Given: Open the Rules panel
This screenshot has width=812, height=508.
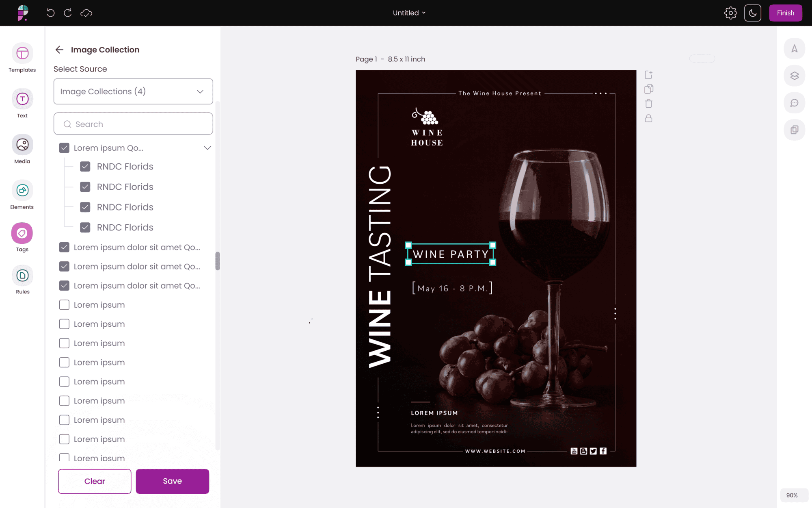Looking at the screenshot, I should click(22, 280).
